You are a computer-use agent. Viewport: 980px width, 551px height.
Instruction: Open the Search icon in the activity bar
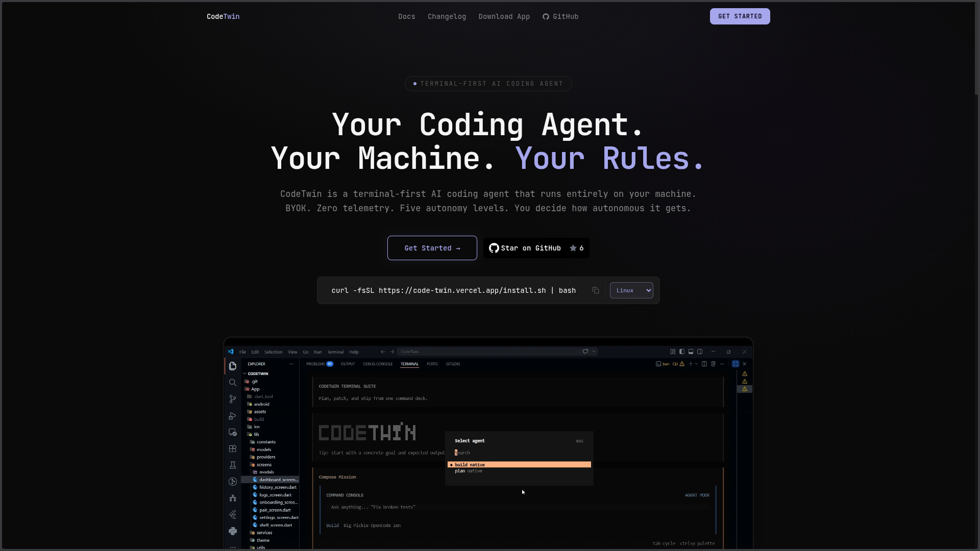coord(233,383)
